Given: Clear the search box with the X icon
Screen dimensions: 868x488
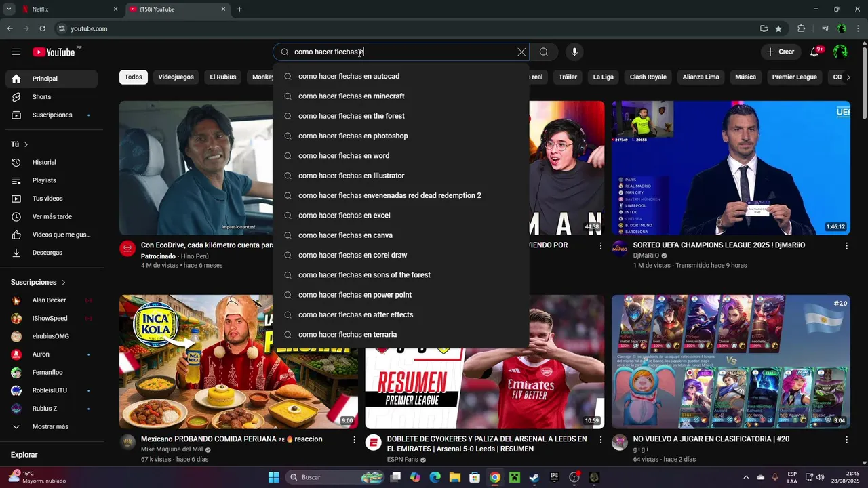Looking at the screenshot, I should (x=521, y=52).
